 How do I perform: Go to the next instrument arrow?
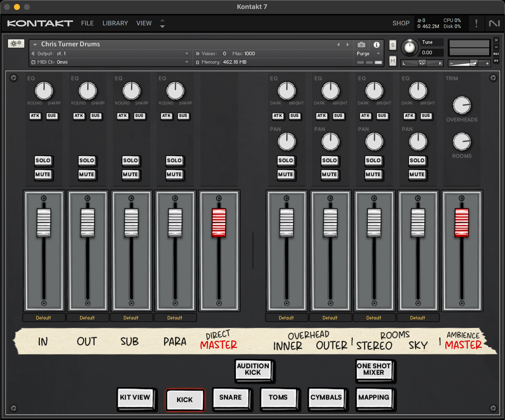347,44
